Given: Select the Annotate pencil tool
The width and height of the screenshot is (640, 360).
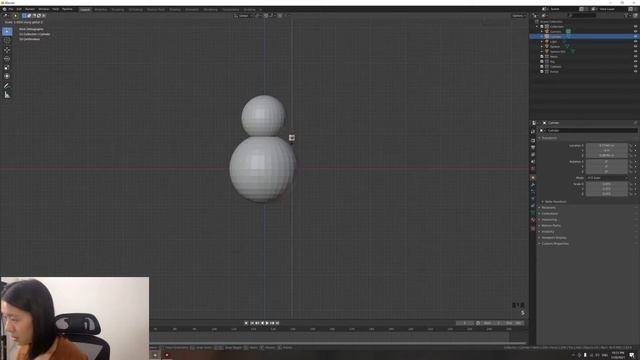Looking at the screenshot, I should pos(7,86).
